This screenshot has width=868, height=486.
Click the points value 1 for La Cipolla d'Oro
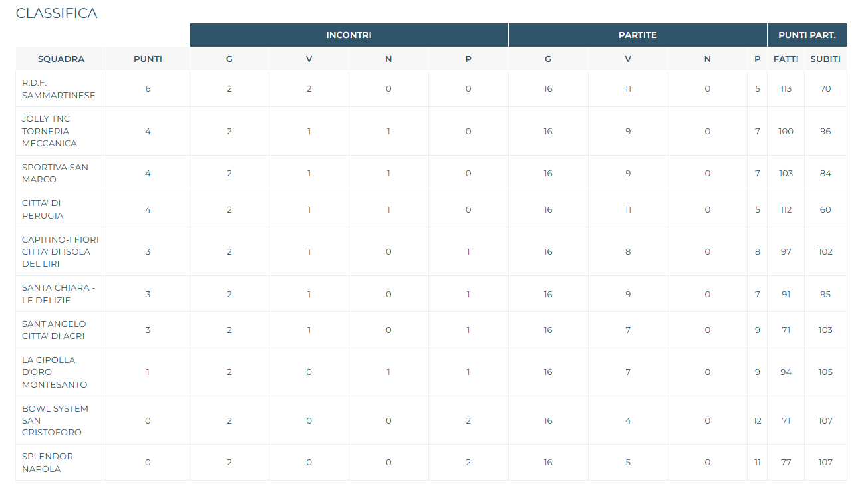pos(148,372)
